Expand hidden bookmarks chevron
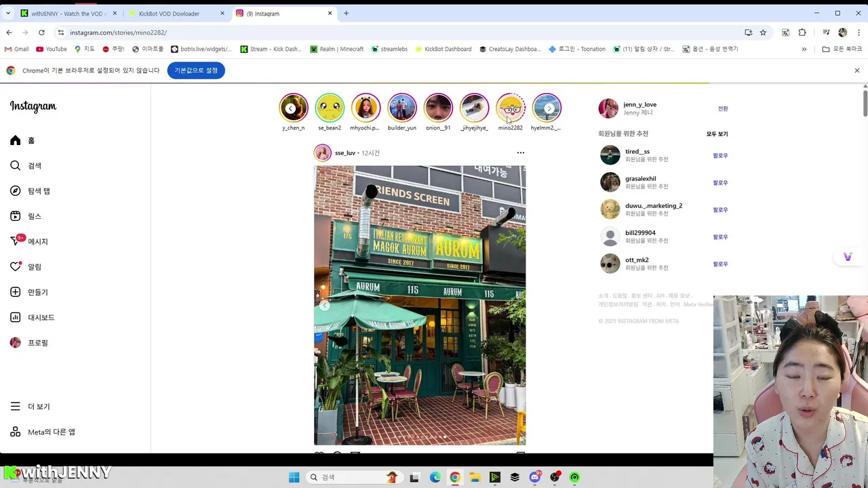This screenshot has width=868, height=488. click(x=804, y=49)
